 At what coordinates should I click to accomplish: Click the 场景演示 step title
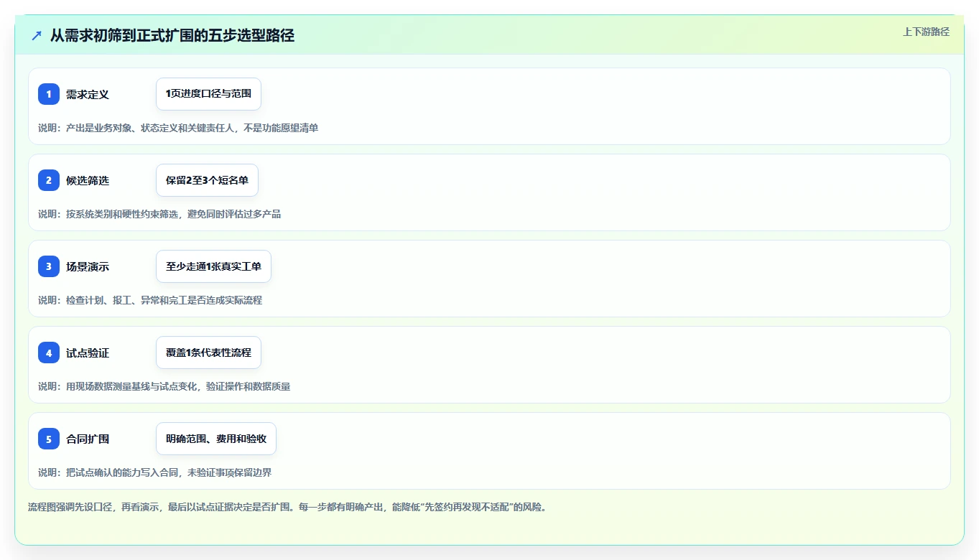(88, 266)
